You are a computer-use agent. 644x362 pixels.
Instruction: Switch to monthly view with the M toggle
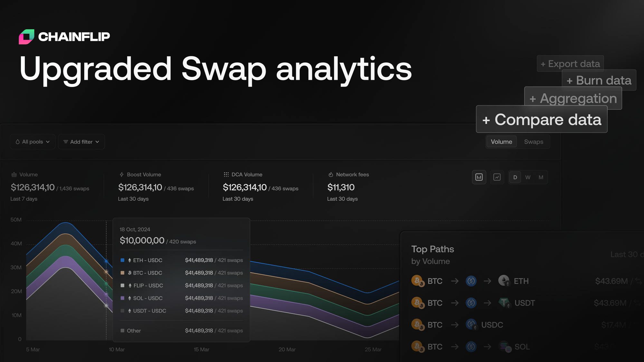pyautogui.click(x=541, y=177)
